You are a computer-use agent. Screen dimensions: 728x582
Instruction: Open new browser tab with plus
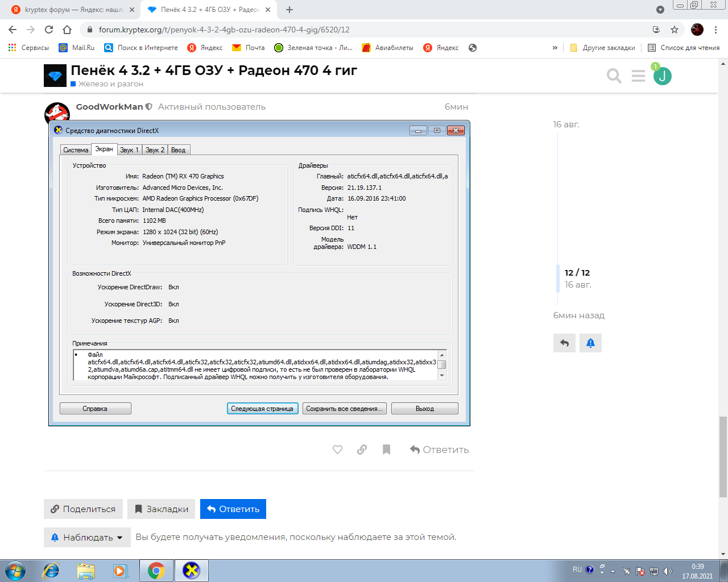coord(289,10)
